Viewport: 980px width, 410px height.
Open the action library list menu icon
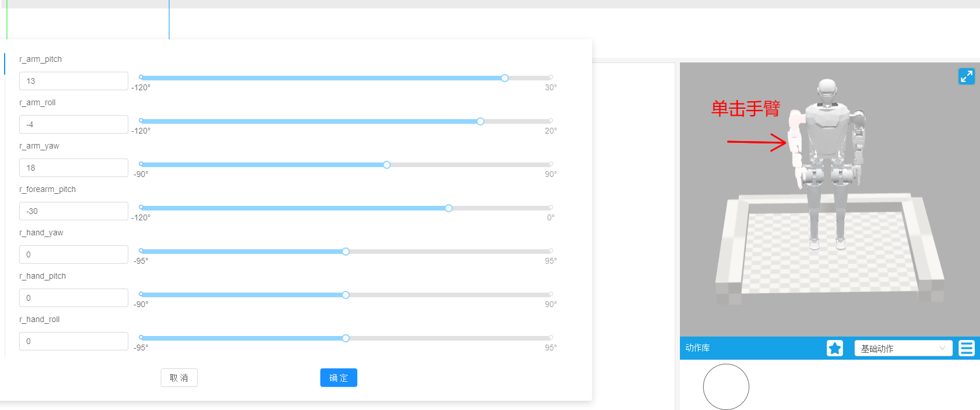tap(966, 348)
